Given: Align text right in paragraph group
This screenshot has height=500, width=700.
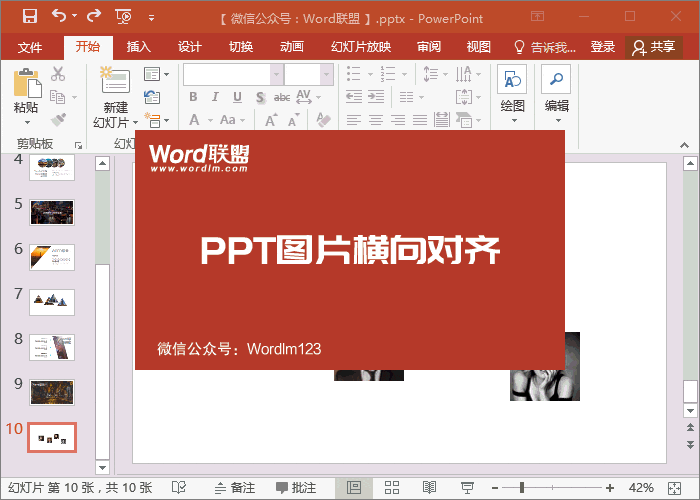Looking at the screenshot, I should click(x=398, y=120).
